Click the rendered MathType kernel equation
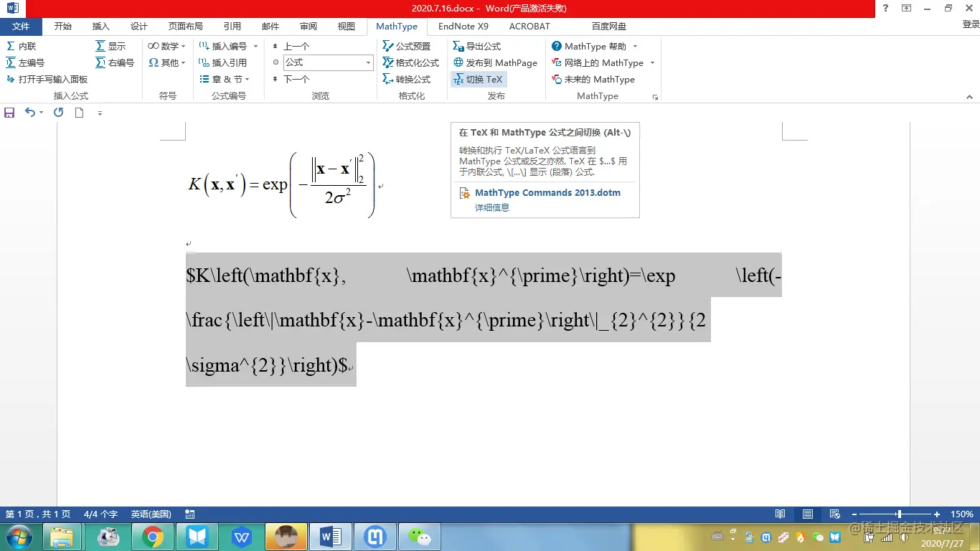The height and width of the screenshot is (551, 980). point(281,184)
